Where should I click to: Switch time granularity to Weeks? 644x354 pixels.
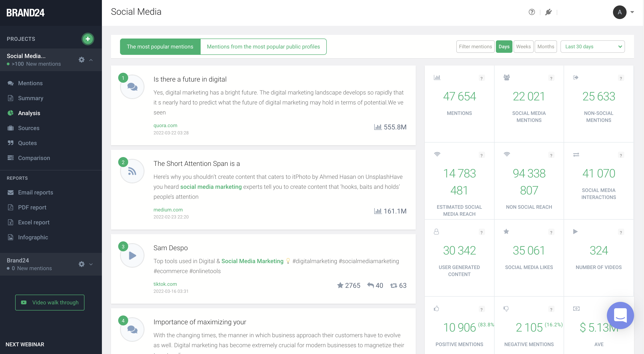coord(523,46)
